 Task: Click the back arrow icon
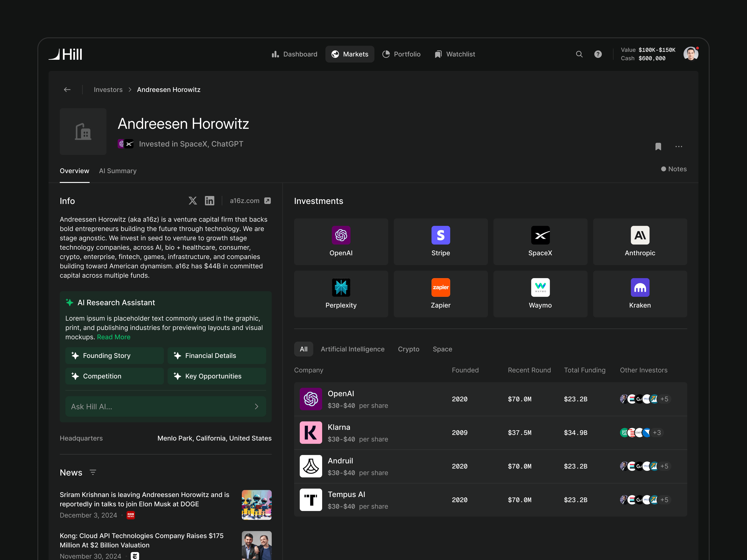point(67,89)
